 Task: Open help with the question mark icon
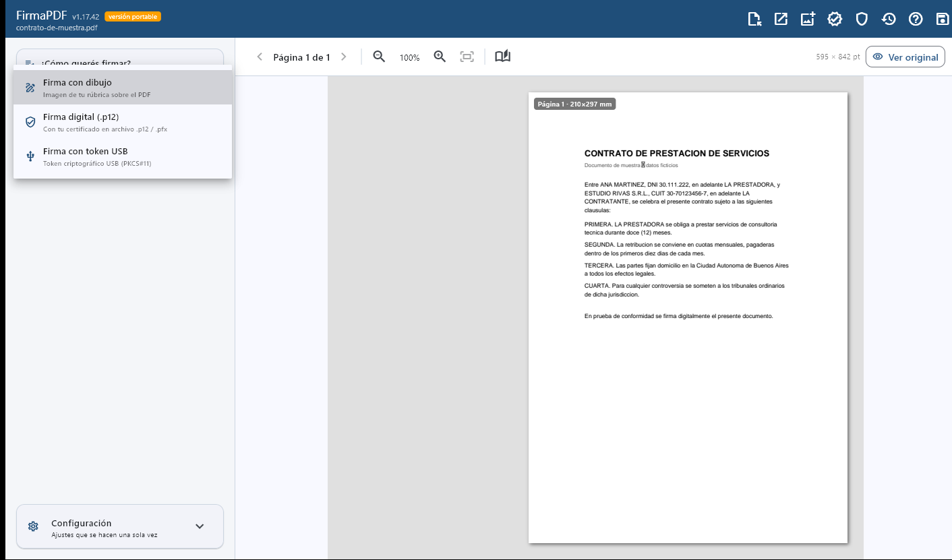(916, 19)
